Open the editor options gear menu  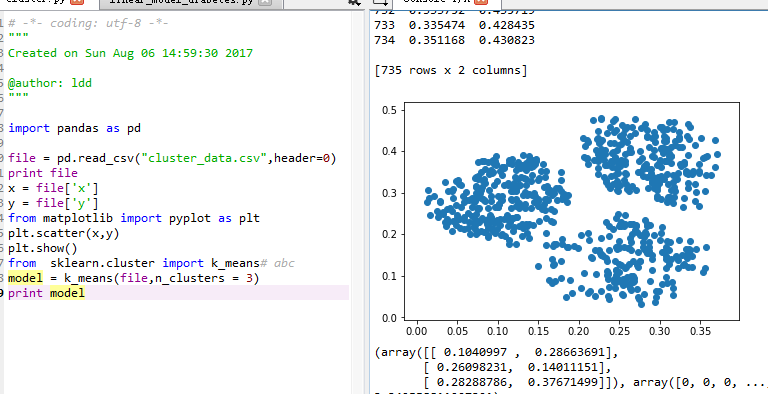click(354, 2)
